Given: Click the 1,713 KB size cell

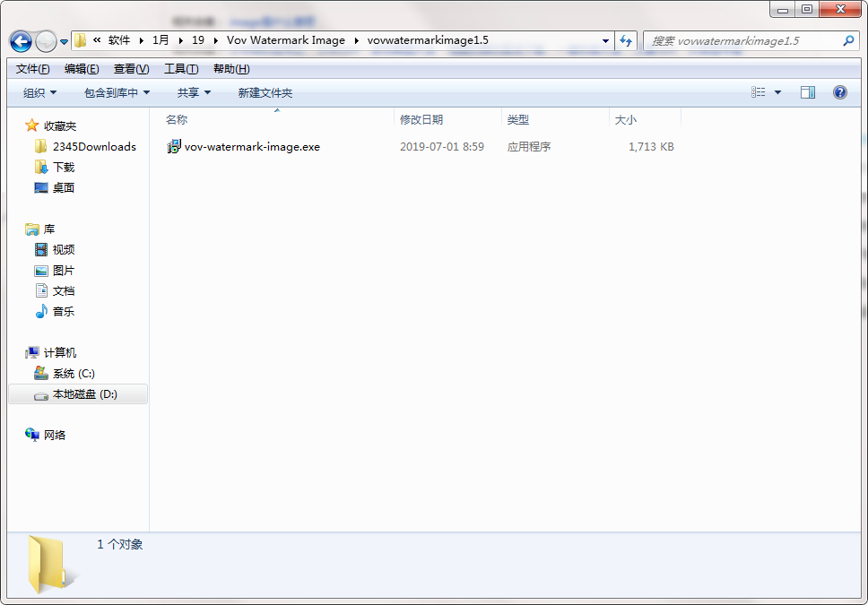Looking at the screenshot, I should 651,147.
